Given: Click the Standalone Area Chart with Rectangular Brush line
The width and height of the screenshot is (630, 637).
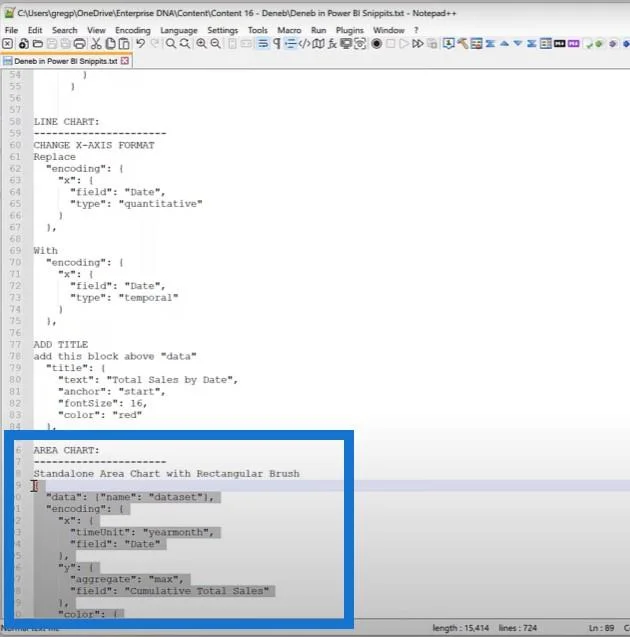Looking at the screenshot, I should [167, 474].
